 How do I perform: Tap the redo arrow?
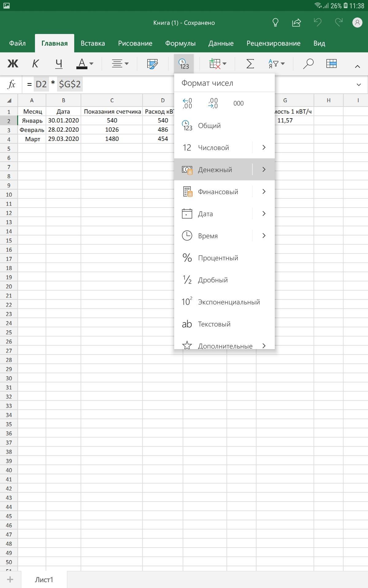(x=339, y=22)
